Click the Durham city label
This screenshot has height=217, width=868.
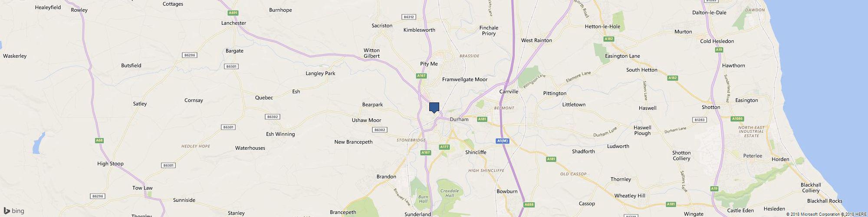459,119
